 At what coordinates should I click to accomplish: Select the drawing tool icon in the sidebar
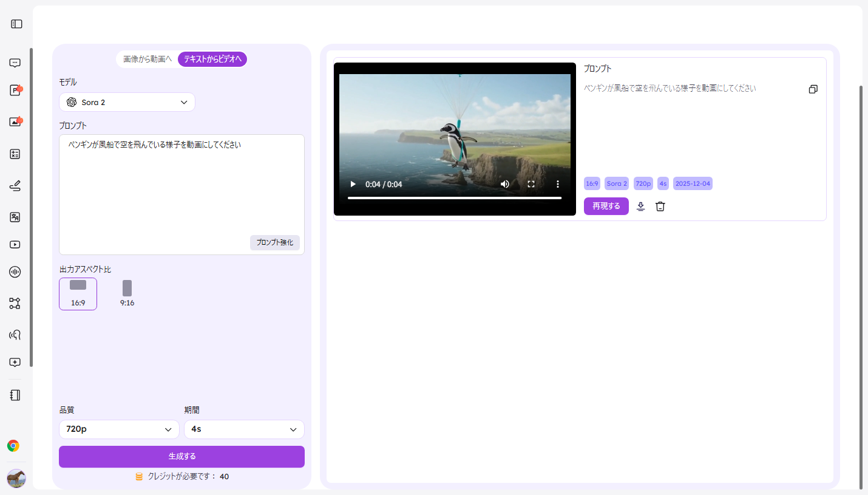point(16,185)
